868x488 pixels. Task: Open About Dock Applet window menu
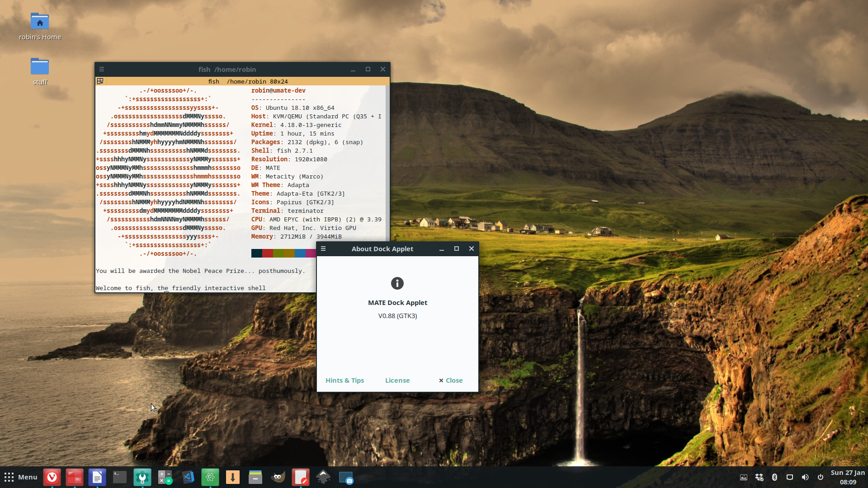323,249
